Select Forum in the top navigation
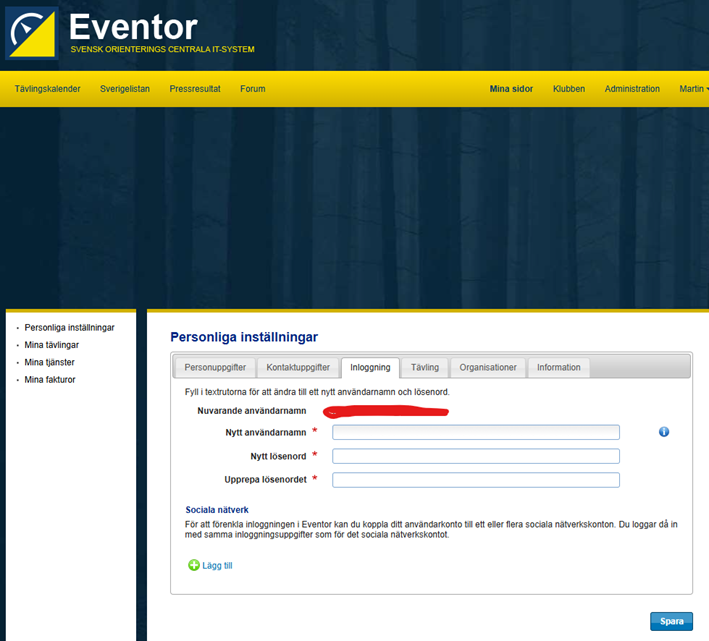 click(x=253, y=89)
